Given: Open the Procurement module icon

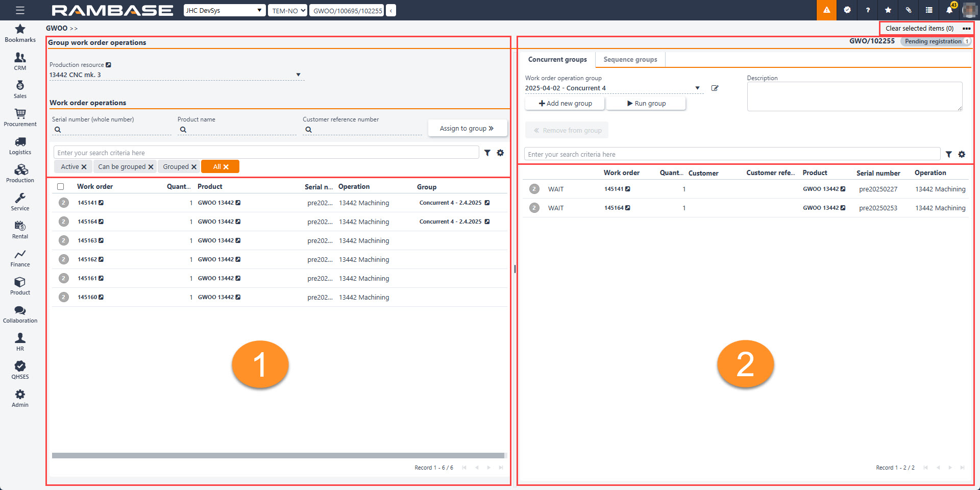Looking at the screenshot, I should click(x=20, y=117).
